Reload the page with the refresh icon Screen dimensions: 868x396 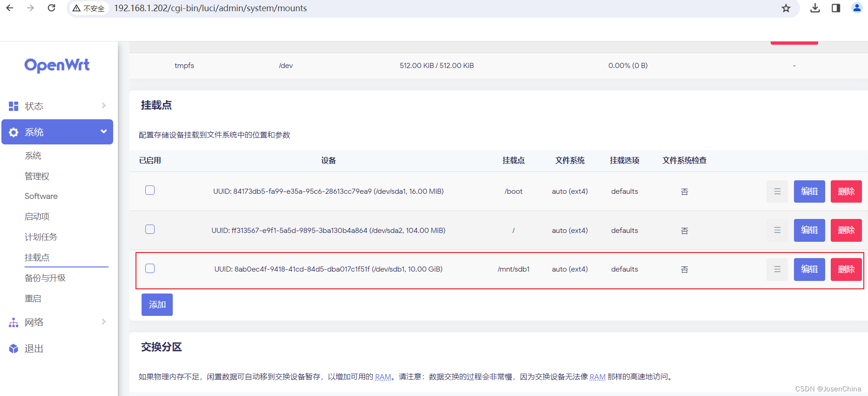point(52,8)
